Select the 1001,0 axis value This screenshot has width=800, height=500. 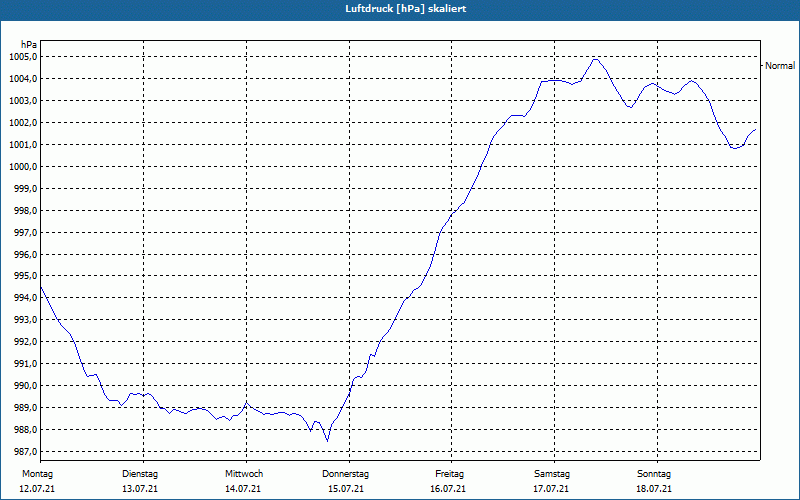22,144
